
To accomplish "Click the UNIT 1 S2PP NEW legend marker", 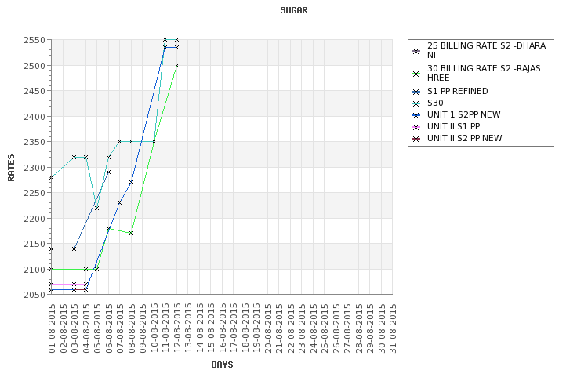I will pyautogui.click(x=416, y=115).
